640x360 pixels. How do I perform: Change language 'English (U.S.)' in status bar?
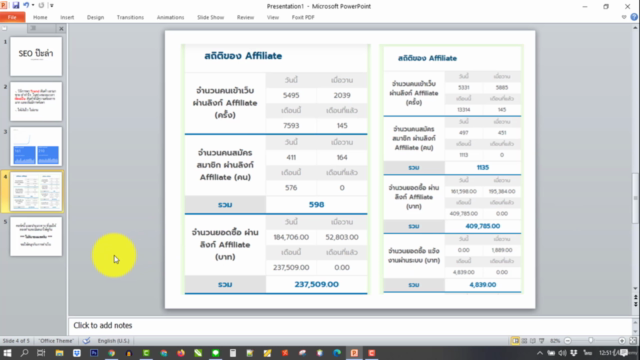(x=113, y=341)
